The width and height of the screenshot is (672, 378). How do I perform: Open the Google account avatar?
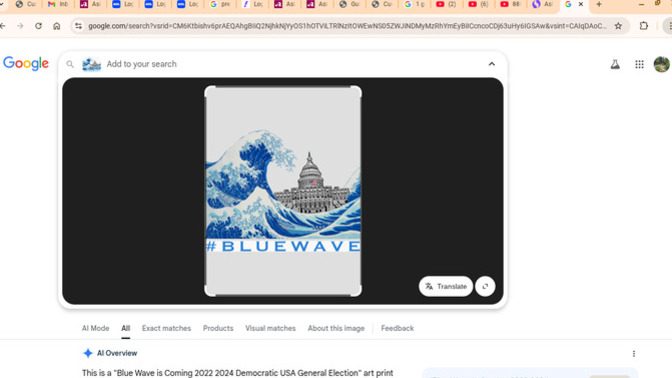[x=661, y=64]
